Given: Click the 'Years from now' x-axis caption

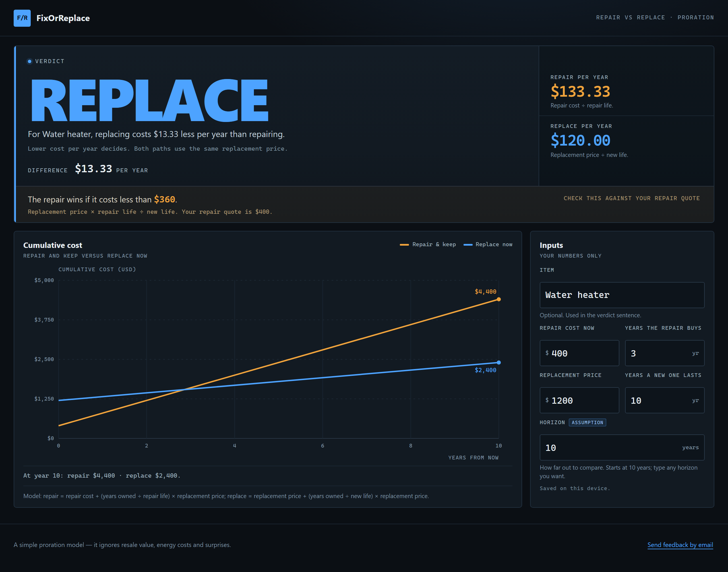Looking at the screenshot, I should [473, 458].
